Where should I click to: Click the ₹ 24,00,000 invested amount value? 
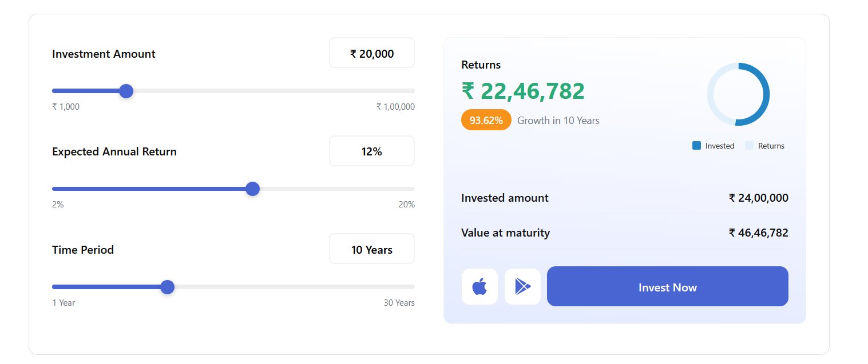click(x=758, y=198)
